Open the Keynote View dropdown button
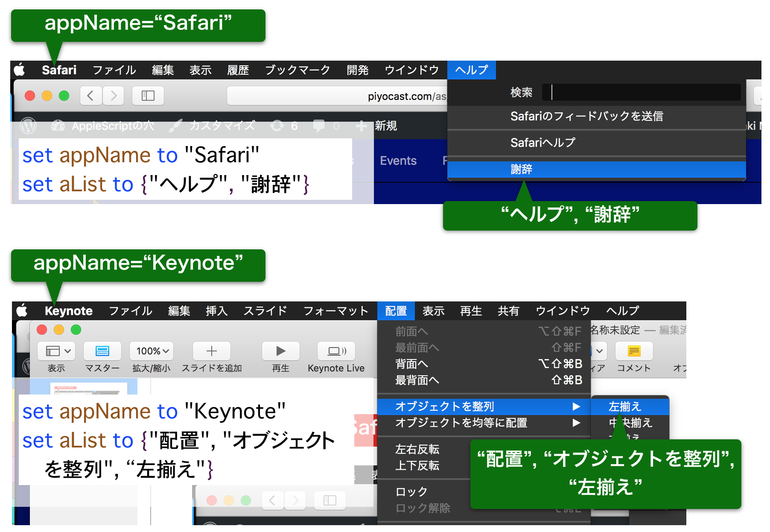Viewport: 770px width, 532px height. point(56,351)
